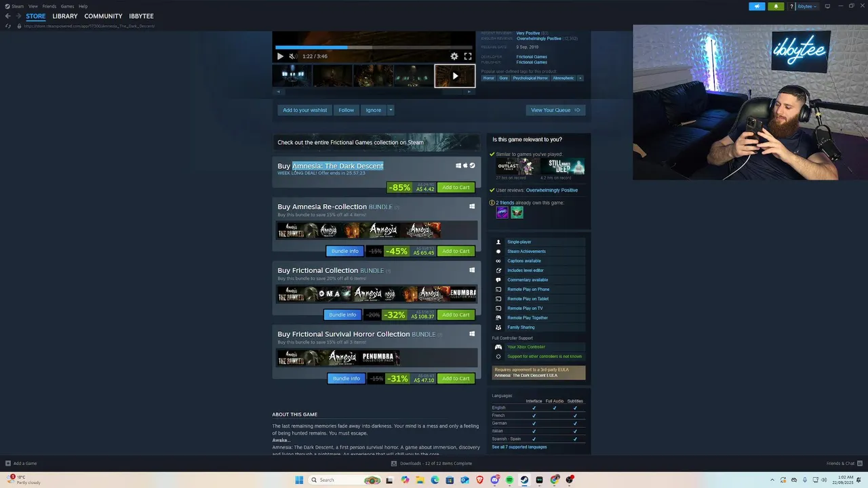Open the Windows Start menu
The width and height of the screenshot is (868, 488).
[299, 480]
